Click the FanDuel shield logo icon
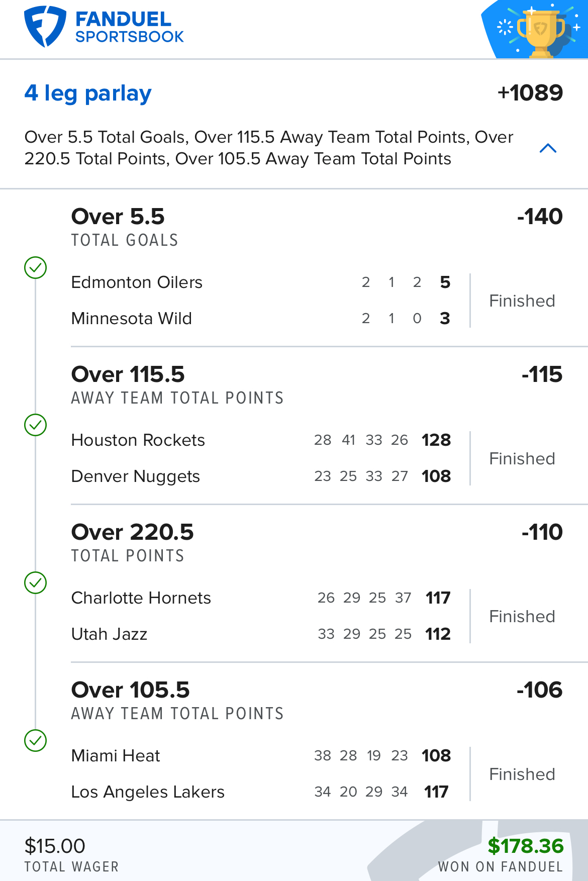The height and width of the screenshot is (881, 588). 45,27
